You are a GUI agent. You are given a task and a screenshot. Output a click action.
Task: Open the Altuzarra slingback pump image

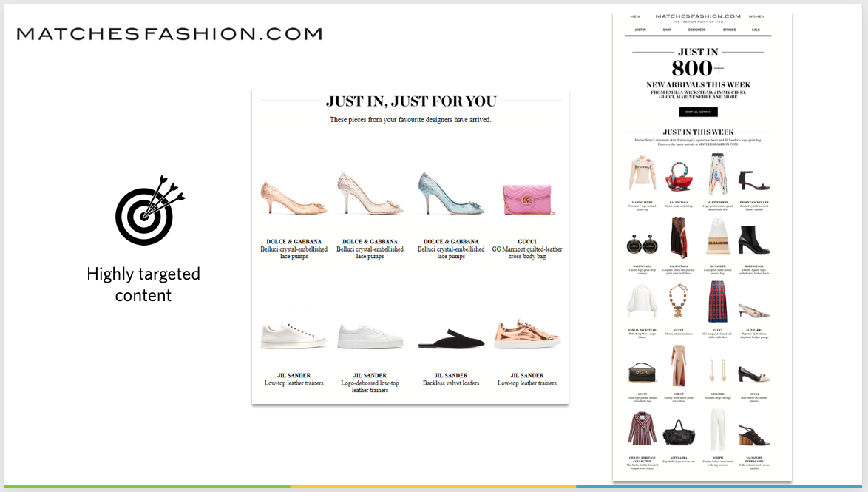coord(754,311)
